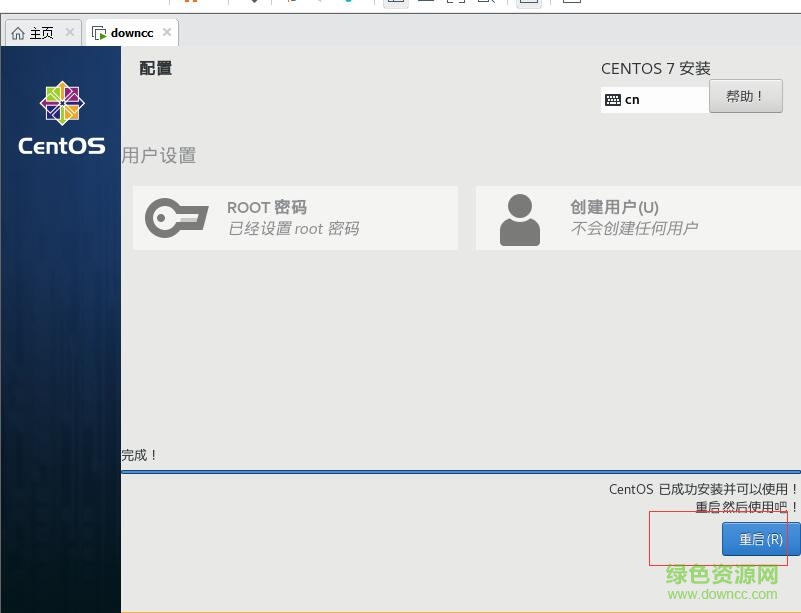Open help with the 帮助! button
801x613 pixels.
[745, 97]
